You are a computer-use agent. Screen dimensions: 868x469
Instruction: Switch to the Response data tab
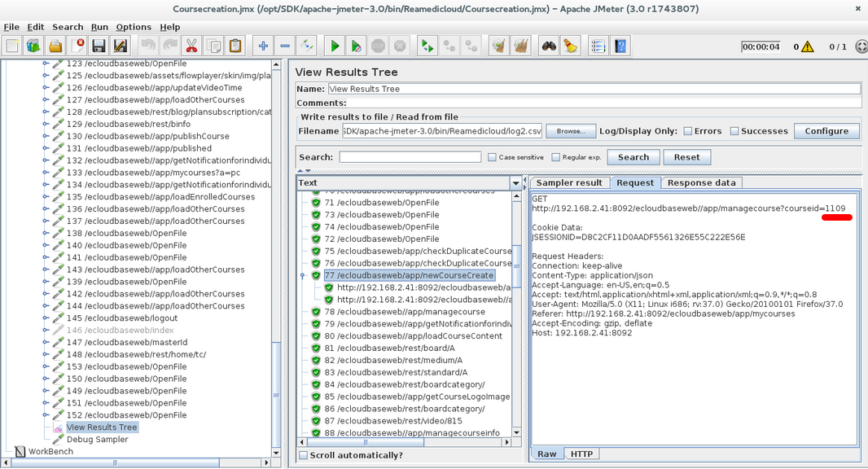pos(701,182)
